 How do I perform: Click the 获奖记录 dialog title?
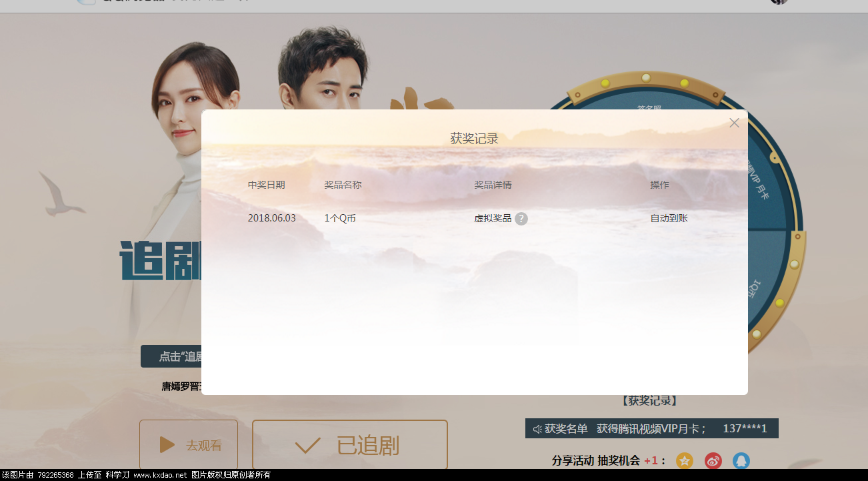coord(474,139)
